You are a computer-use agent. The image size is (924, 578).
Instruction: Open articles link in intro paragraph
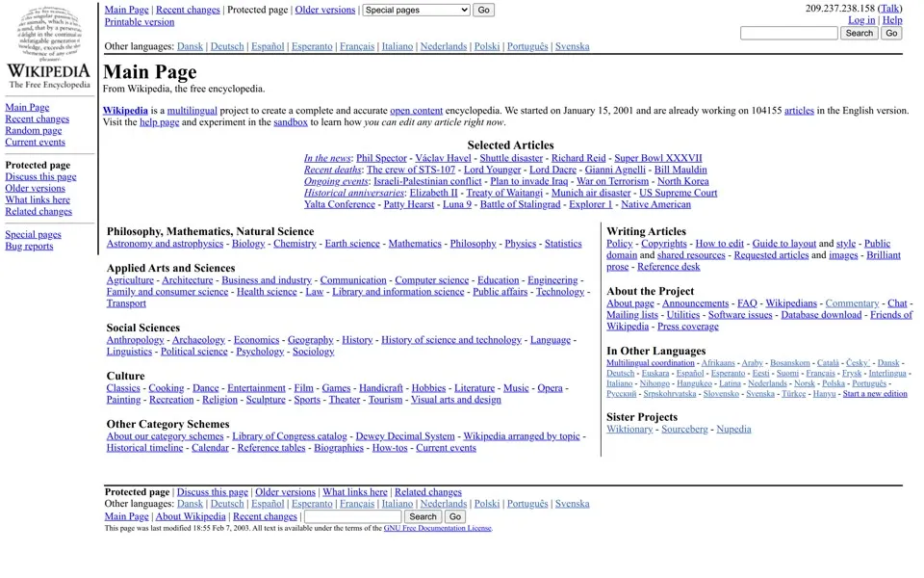click(x=799, y=111)
